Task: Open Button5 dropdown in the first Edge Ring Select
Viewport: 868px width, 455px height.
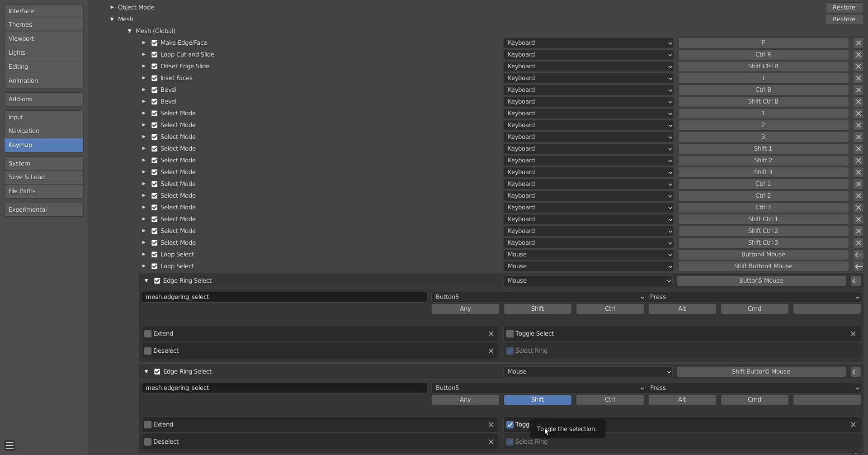Action: click(538, 297)
